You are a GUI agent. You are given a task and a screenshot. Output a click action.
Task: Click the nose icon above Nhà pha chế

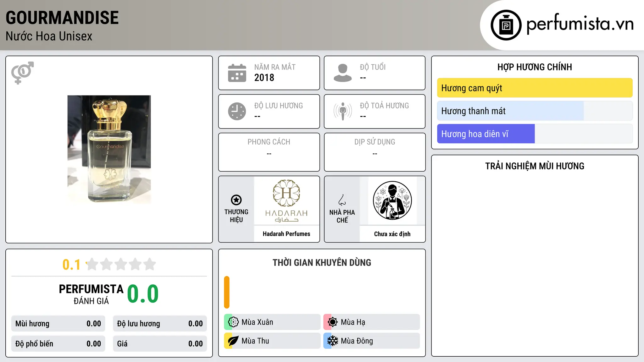tap(342, 200)
